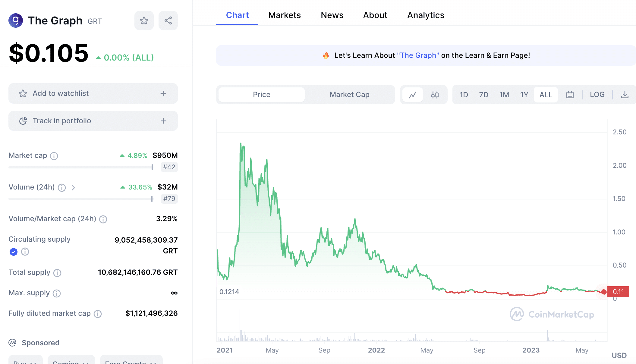Open the Volume/Market cap (24h) info icon

pyautogui.click(x=103, y=219)
